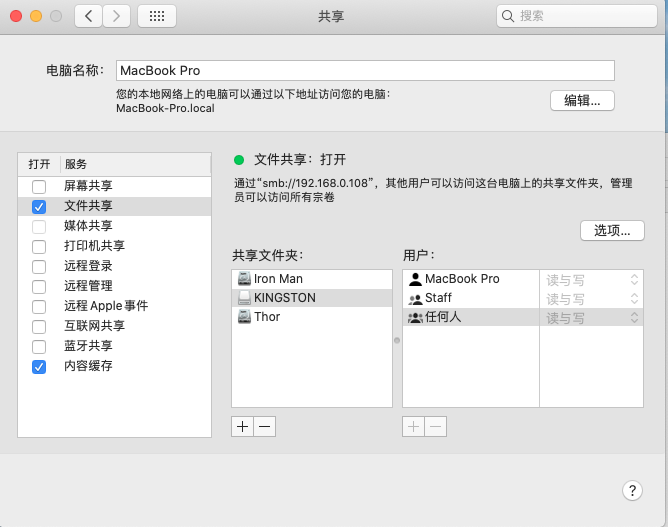
Task: Click the 电脑名称 text field
Action: (365, 71)
